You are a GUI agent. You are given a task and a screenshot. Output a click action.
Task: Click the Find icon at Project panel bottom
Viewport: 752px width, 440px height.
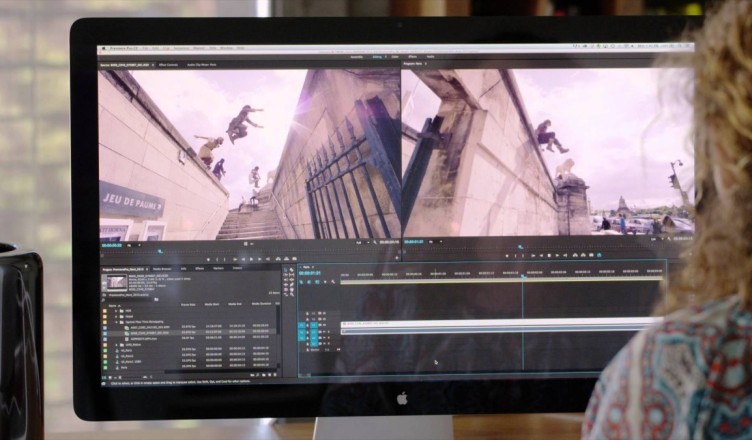coord(258,375)
